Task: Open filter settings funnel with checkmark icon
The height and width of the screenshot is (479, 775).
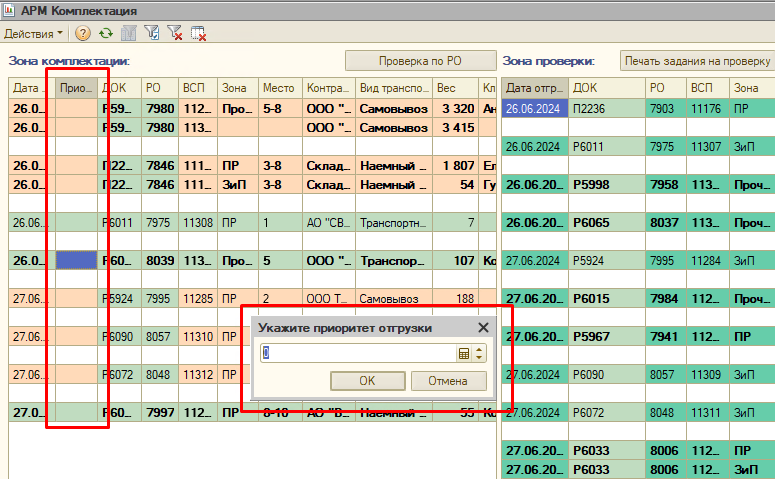Action: click(x=152, y=34)
